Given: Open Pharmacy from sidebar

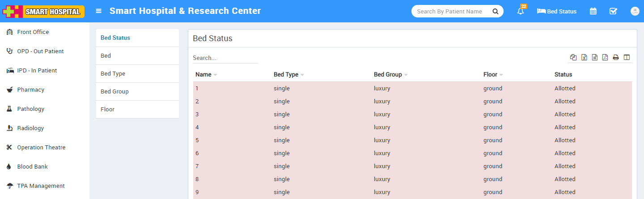Looking at the screenshot, I should click(31, 90).
